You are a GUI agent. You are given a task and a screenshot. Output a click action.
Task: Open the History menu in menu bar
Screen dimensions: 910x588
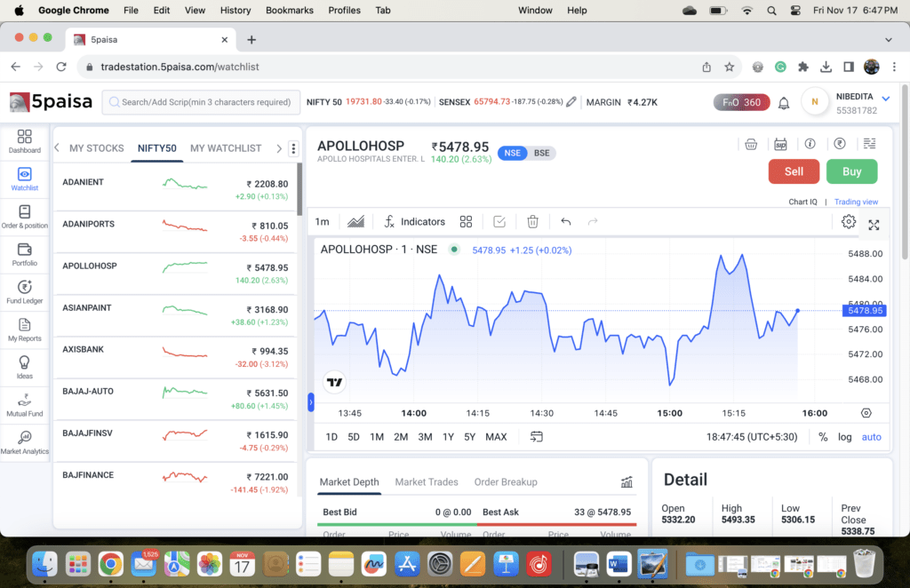(235, 11)
